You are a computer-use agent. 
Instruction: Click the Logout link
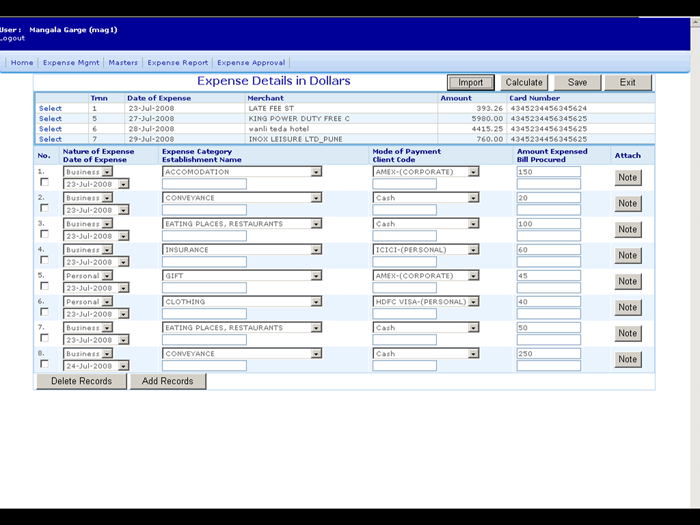(12, 38)
